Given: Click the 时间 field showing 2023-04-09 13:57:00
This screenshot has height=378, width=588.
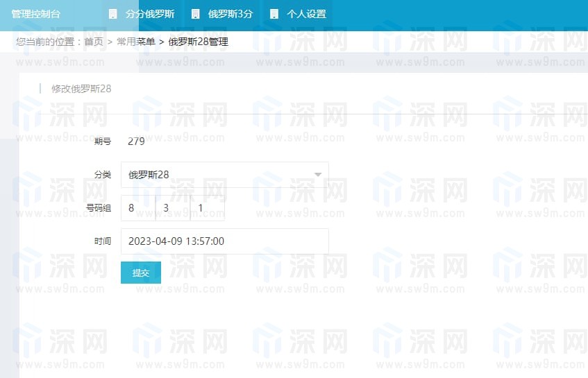Looking at the screenshot, I should pyautogui.click(x=224, y=241).
